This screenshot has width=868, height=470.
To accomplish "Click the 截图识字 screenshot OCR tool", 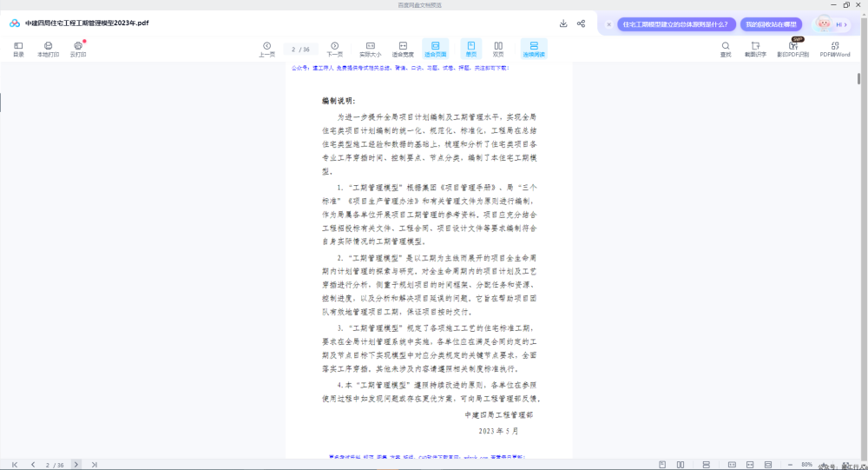I will click(756, 49).
